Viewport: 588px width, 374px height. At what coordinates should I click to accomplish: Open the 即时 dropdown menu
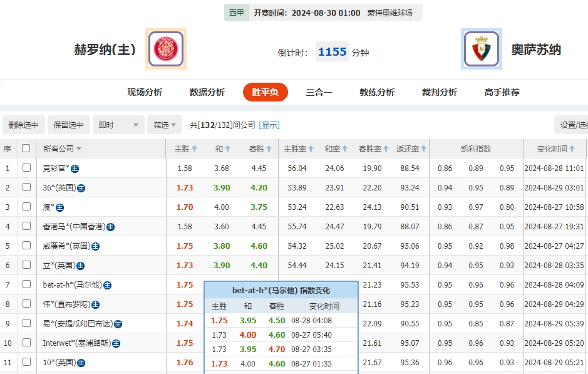coord(118,125)
